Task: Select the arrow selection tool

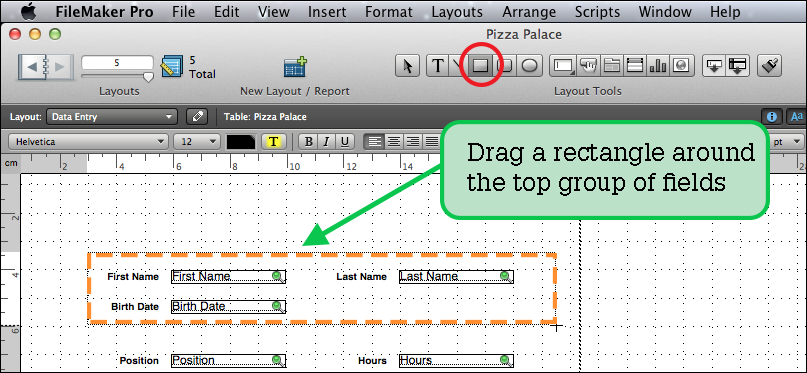Action: coord(408,66)
